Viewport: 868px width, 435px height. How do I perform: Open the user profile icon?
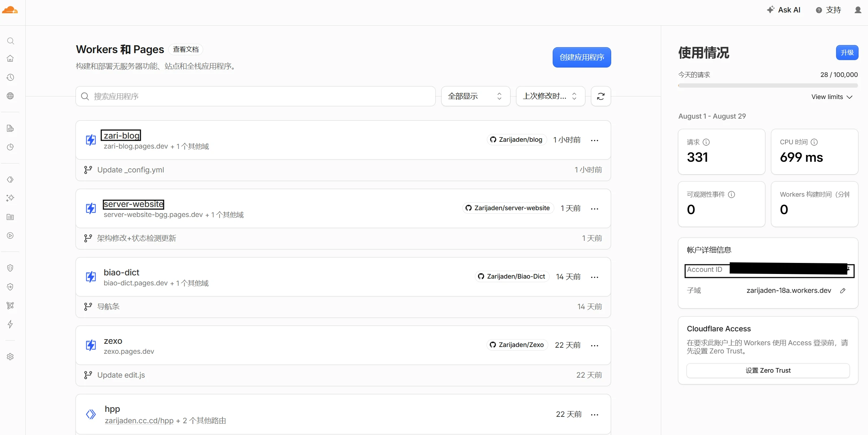pyautogui.click(x=858, y=10)
